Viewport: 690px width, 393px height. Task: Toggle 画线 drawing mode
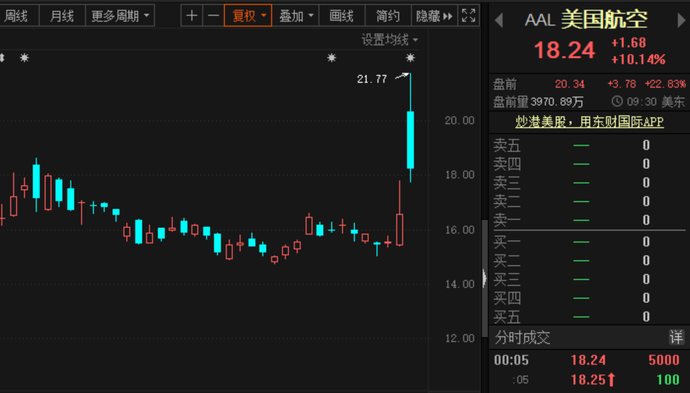tap(341, 16)
